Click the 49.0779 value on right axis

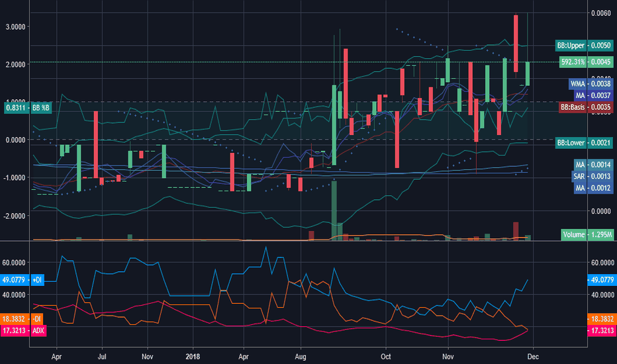[x=601, y=280]
